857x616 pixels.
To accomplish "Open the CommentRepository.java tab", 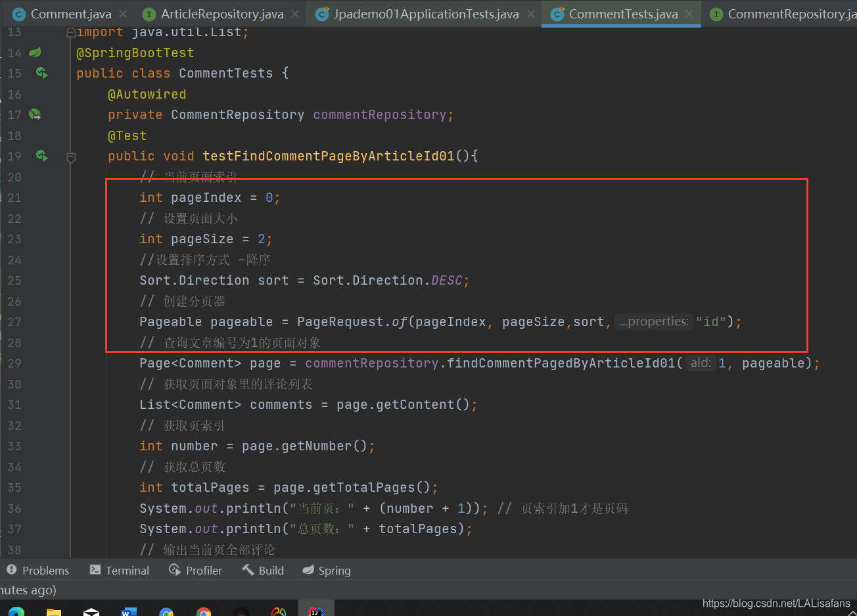I will point(792,14).
